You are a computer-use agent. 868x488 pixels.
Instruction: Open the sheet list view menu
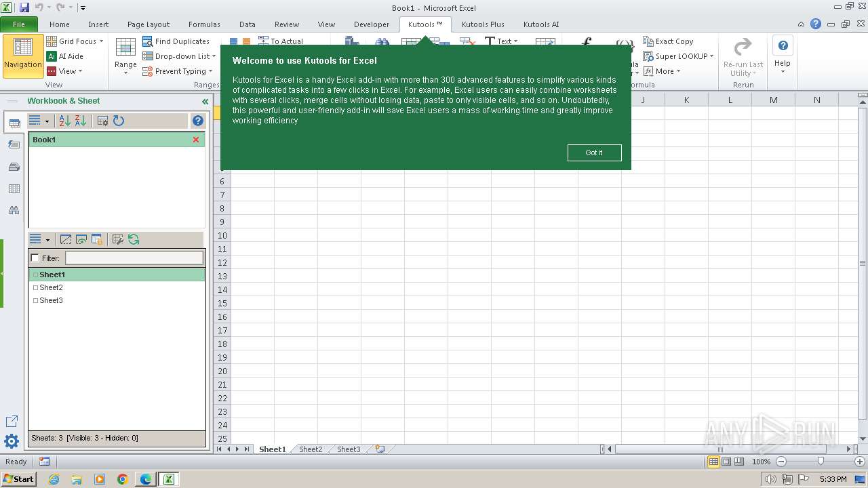click(x=39, y=239)
